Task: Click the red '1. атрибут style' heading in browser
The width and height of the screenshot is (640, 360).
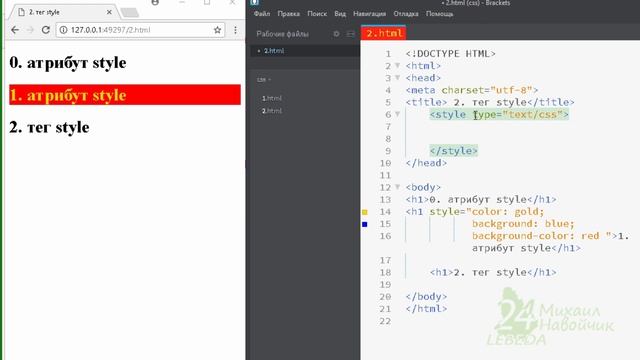Action: click(125, 95)
